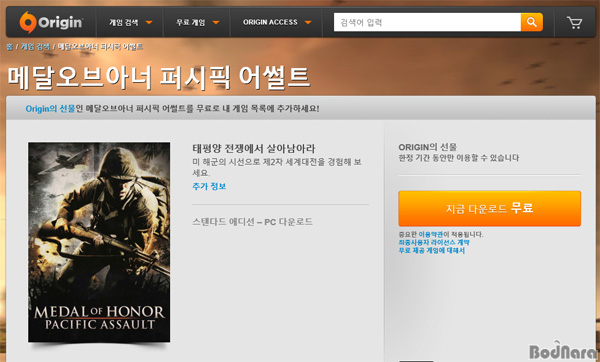The height and width of the screenshot is (362, 600).
Task: Click the 게임 검색 breadcrumb link
Action: [x=35, y=47]
